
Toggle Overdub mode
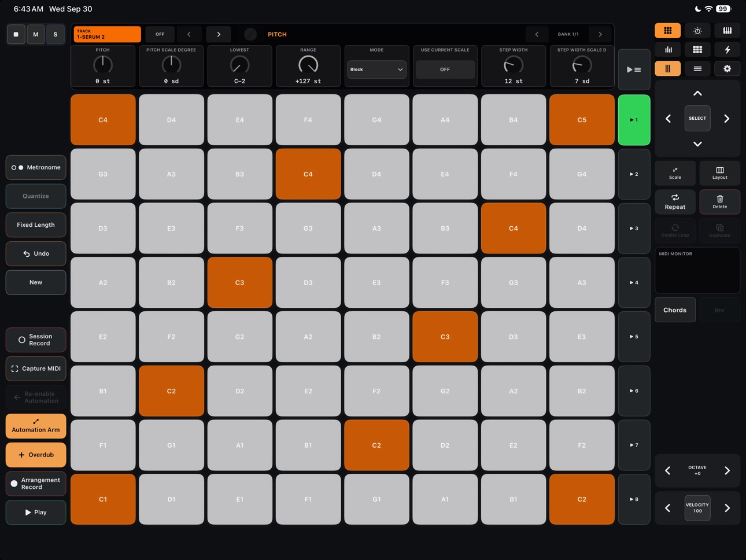click(x=36, y=455)
